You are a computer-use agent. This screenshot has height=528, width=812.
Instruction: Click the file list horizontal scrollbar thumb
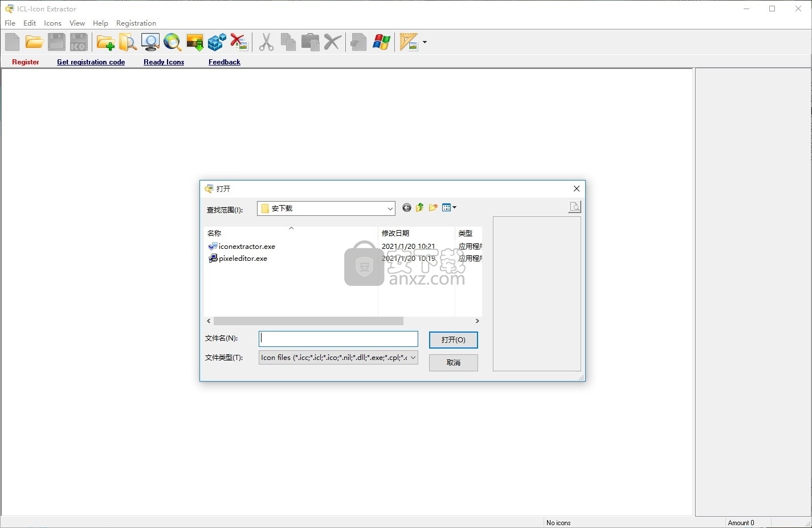(x=308, y=321)
